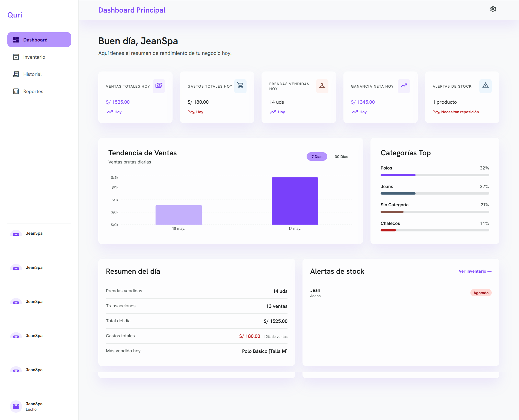The height and width of the screenshot is (420, 519).
Task: Click the '1 producto' stock alert value
Action: point(445,102)
